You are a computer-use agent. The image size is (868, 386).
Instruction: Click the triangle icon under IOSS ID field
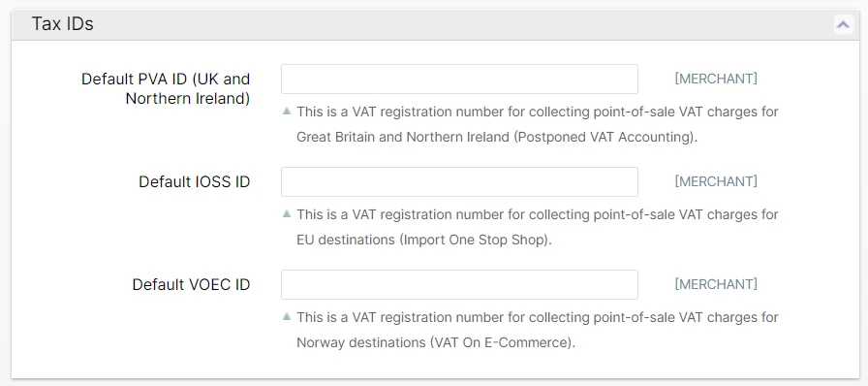click(287, 213)
